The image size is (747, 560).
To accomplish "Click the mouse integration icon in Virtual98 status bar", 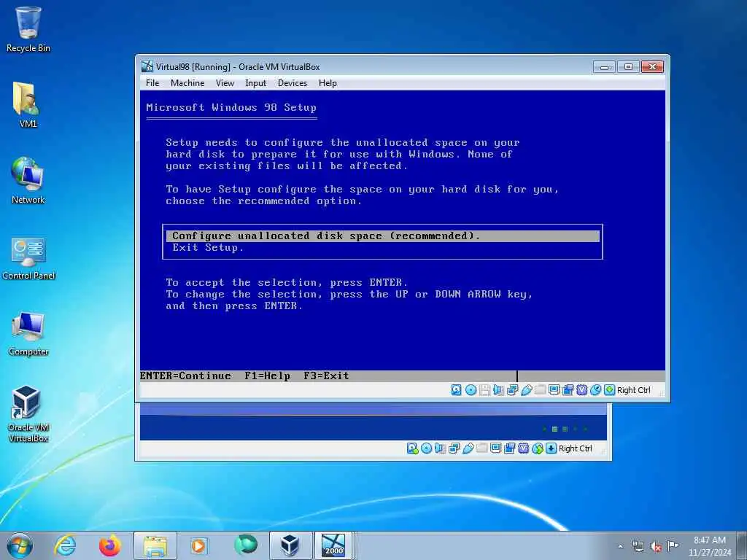I will click(x=595, y=390).
